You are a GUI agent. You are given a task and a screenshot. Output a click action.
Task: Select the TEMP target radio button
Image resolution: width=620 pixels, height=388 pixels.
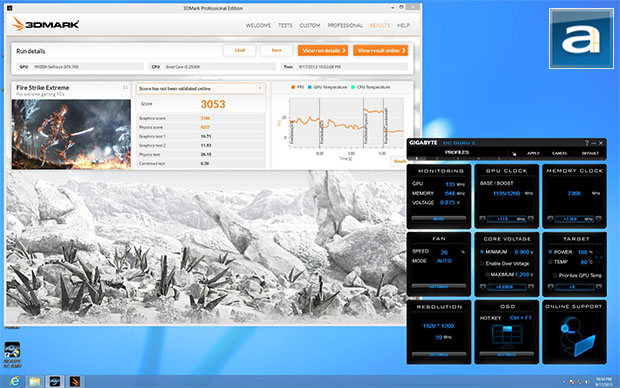click(550, 262)
